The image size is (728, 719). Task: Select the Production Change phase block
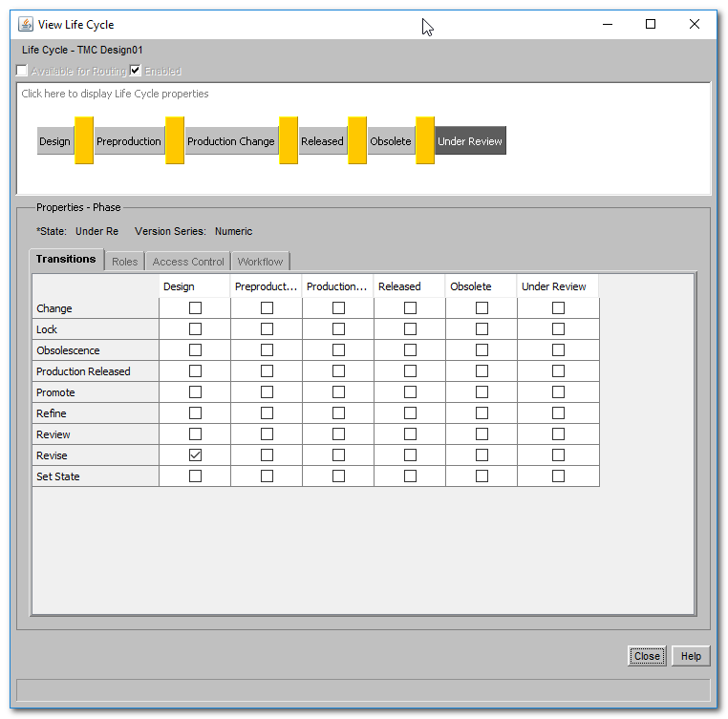pyautogui.click(x=230, y=141)
